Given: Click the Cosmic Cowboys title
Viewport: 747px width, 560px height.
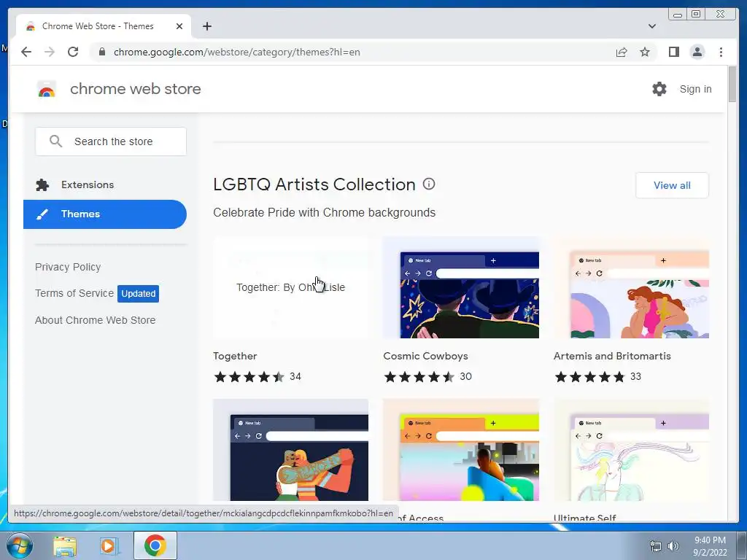Looking at the screenshot, I should click(x=425, y=356).
